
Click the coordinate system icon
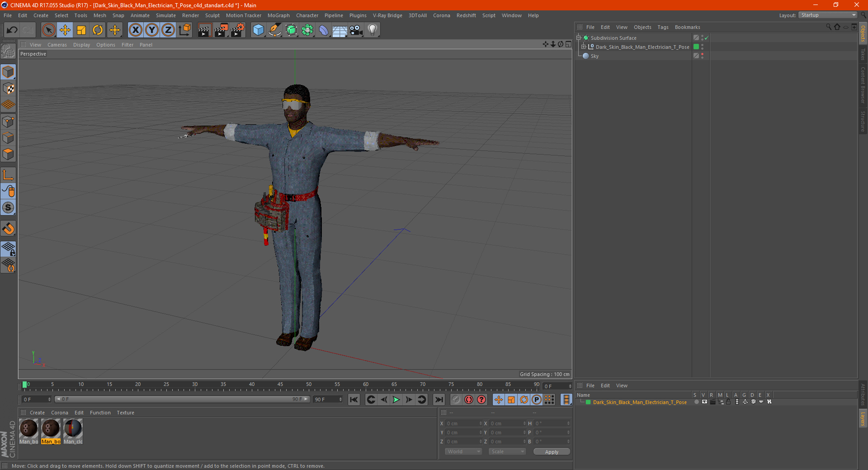click(184, 30)
